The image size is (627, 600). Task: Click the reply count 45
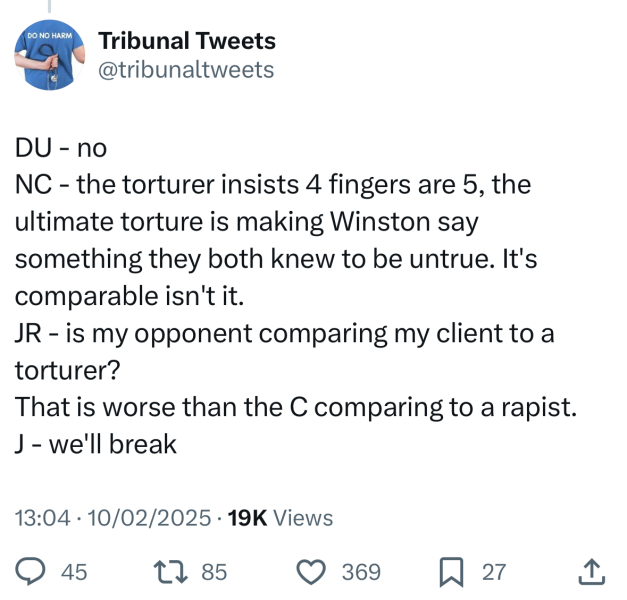[x=74, y=572]
